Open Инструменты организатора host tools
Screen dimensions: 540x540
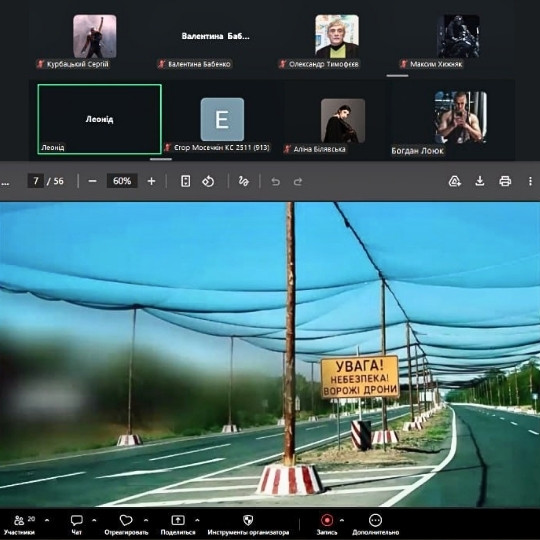click(x=248, y=525)
